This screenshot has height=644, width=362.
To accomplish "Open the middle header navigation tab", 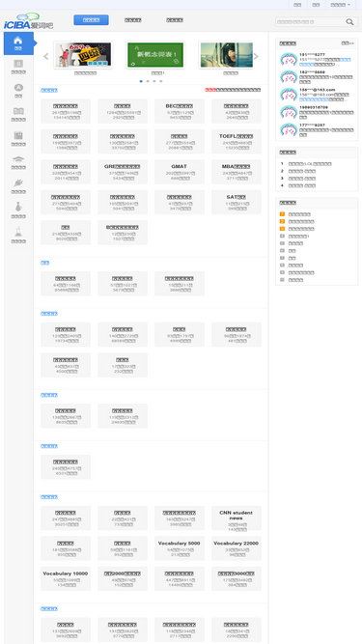I will click(x=133, y=20).
